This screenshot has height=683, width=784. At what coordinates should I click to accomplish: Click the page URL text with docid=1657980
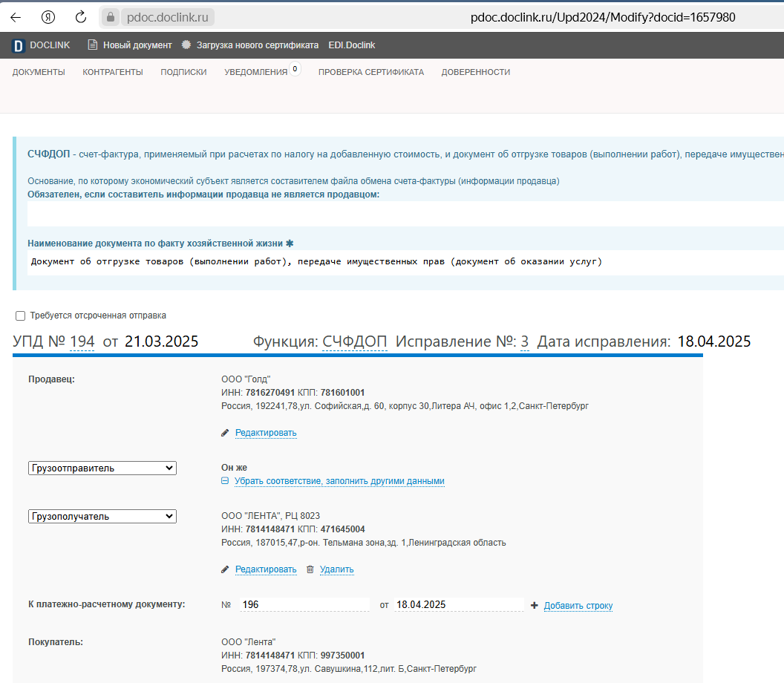pos(603,18)
